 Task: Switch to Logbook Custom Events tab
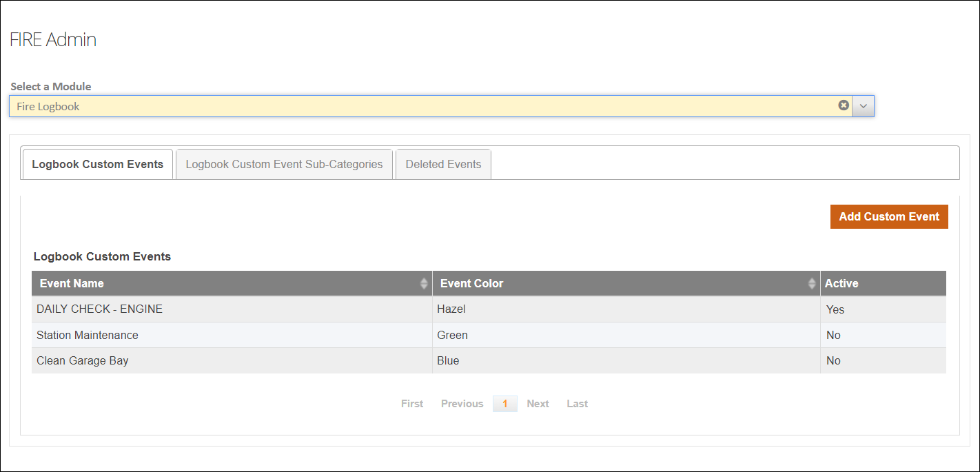pos(97,164)
